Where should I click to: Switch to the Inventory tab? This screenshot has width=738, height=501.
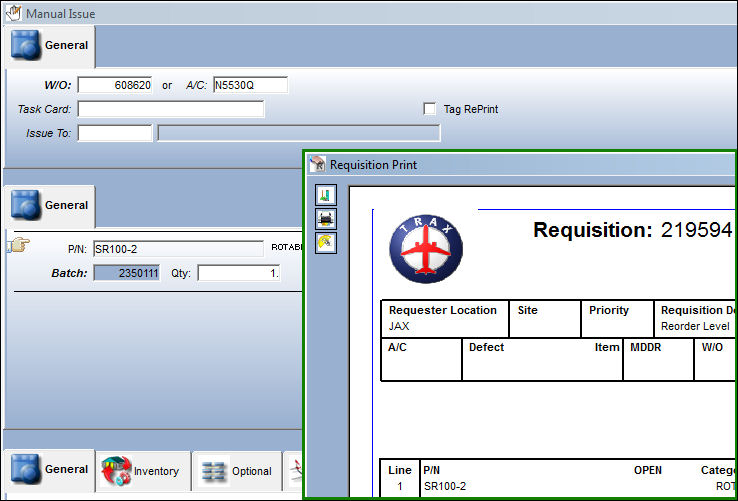coord(143,471)
